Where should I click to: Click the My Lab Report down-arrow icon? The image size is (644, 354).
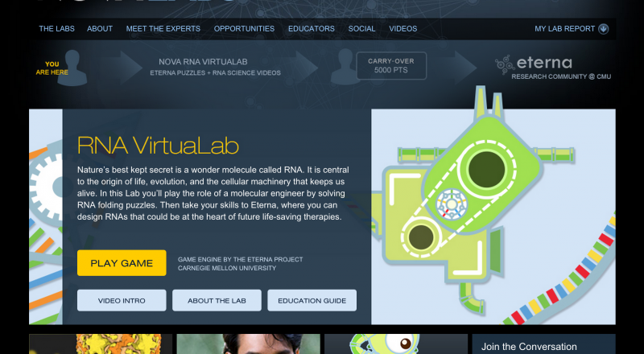[604, 29]
